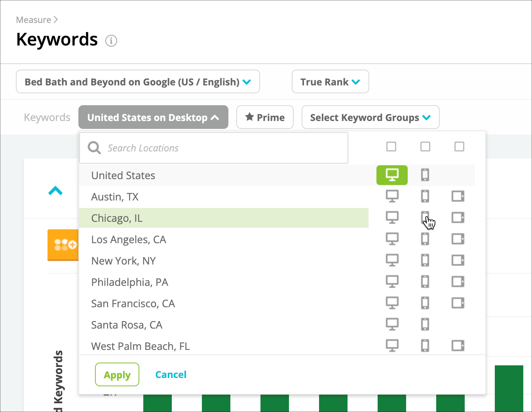
Task: Select desktop device for United States
Action: tap(392, 175)
